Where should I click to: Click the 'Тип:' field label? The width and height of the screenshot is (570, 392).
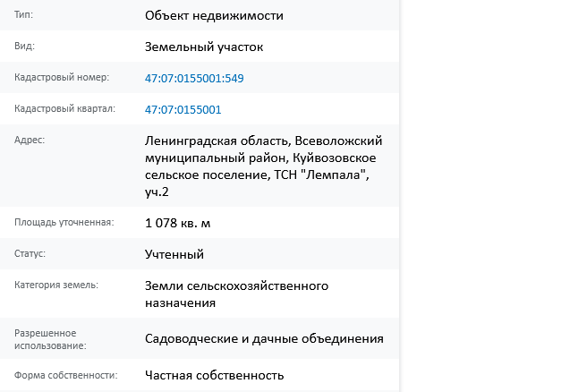point(23,14)
